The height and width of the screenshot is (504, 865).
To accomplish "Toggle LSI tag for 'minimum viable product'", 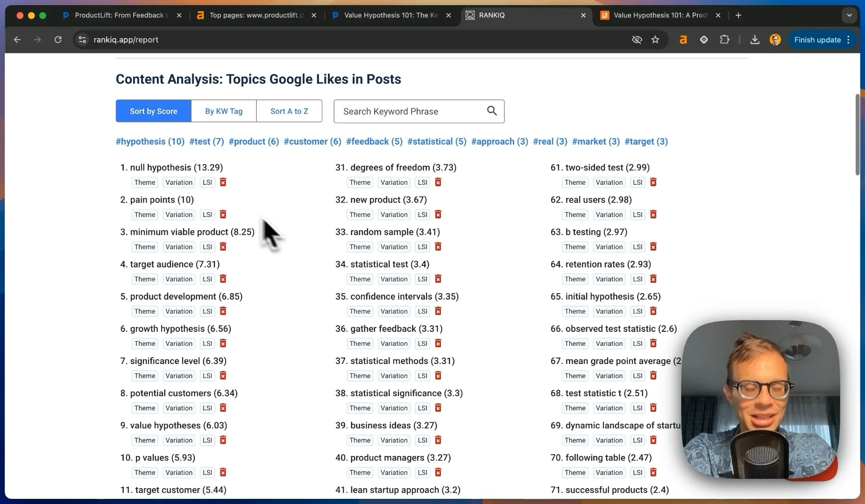I will 207,246.
